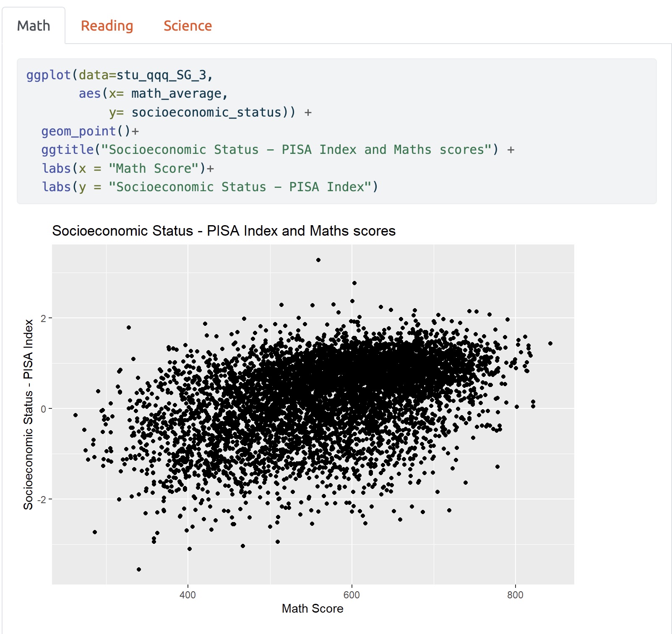Screen dimensions: 672x634
Task: Click the ggplot function name in code
Action: pyautogui.click(x=49, y=75)
